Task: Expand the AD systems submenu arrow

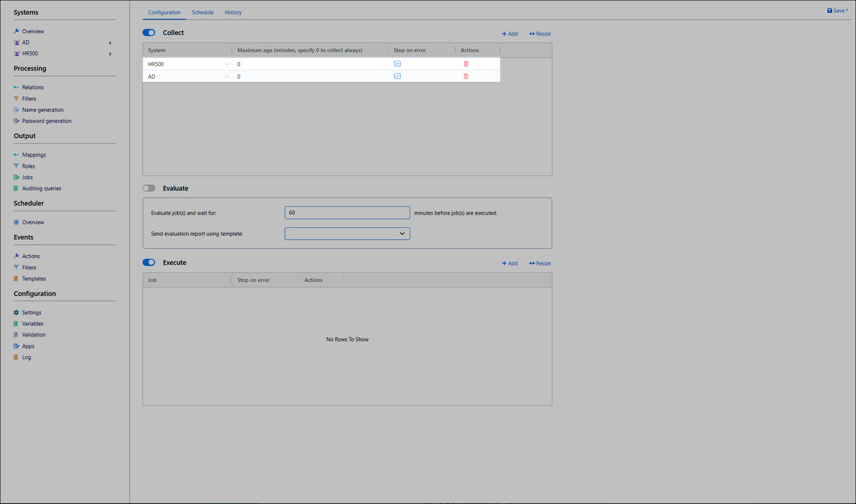Action: point(110,43)
